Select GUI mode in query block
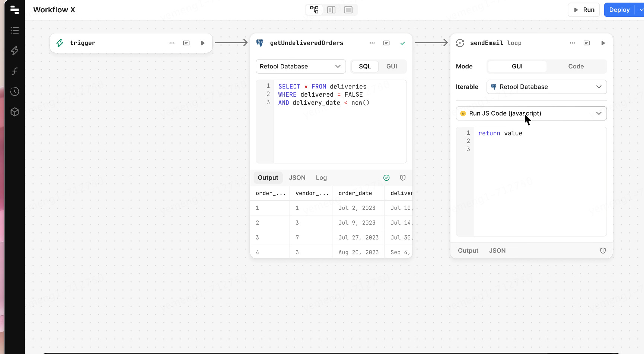Viewport: 644px width, 354px height. point(392,67)
